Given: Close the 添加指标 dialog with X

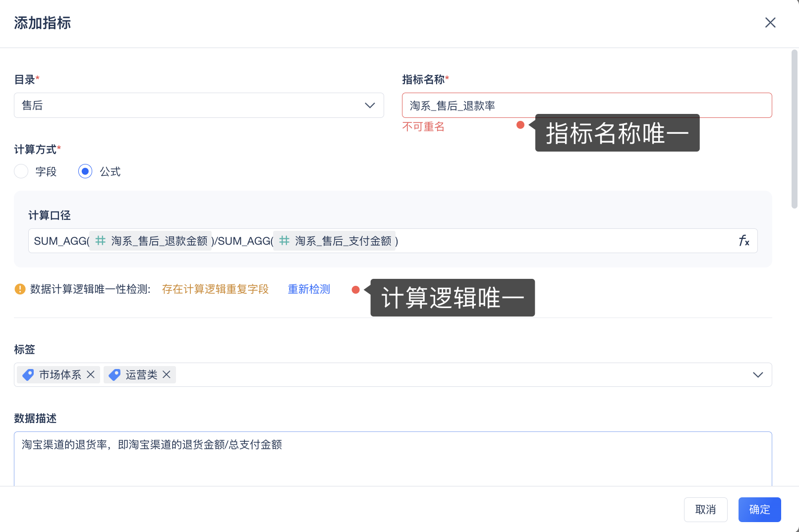Looking at the screenshot, I should tap(770, 23).
